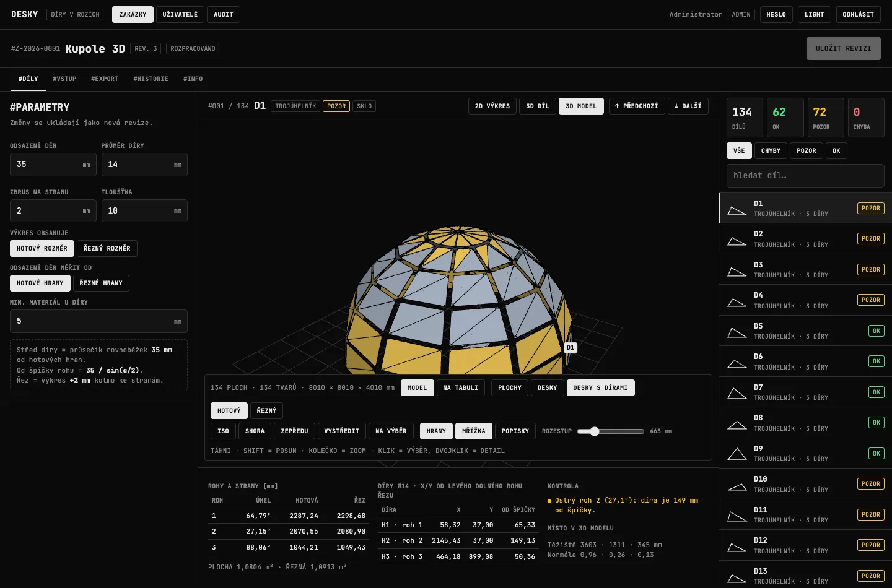892x588 pixels.
Task: Switch the model to Řezný dimension mode
Action: (267, 410)
